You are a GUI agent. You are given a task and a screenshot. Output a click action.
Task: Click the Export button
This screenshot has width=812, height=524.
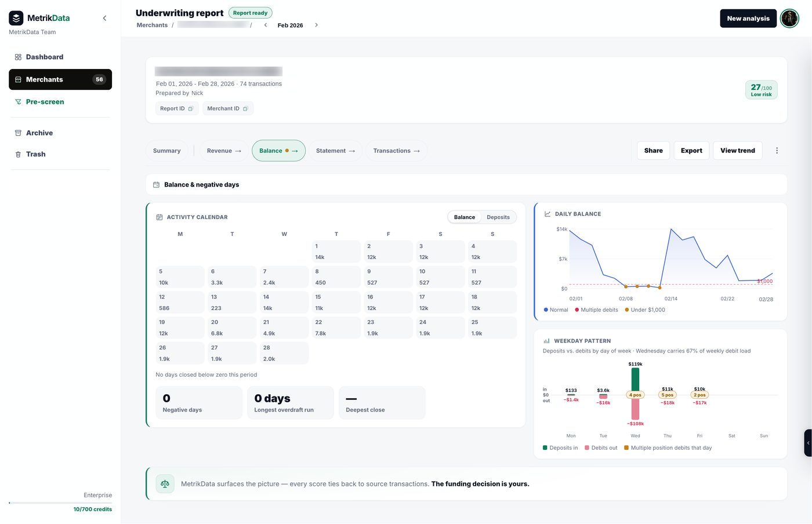click(691, 151)
